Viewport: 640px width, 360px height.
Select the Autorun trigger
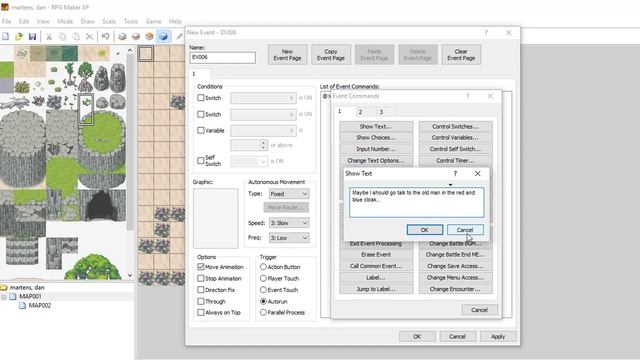263,301
